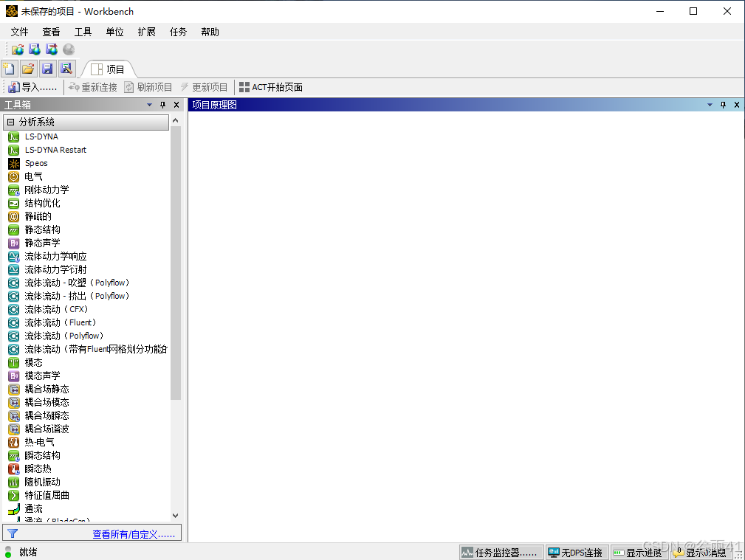Screen dimensions: 745x560
Task: Close the 项目原理图 panel
Action: [x=736, y=105]
